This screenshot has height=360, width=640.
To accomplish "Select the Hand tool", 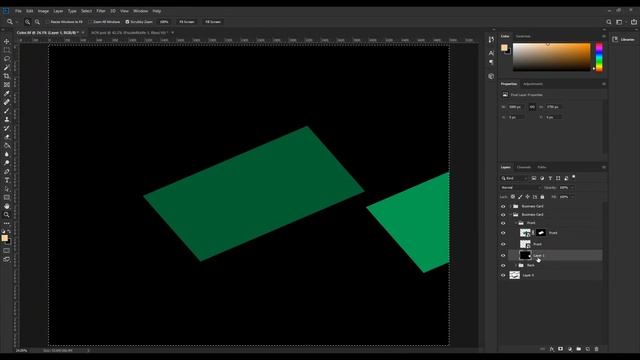I will tap(7, 206).
